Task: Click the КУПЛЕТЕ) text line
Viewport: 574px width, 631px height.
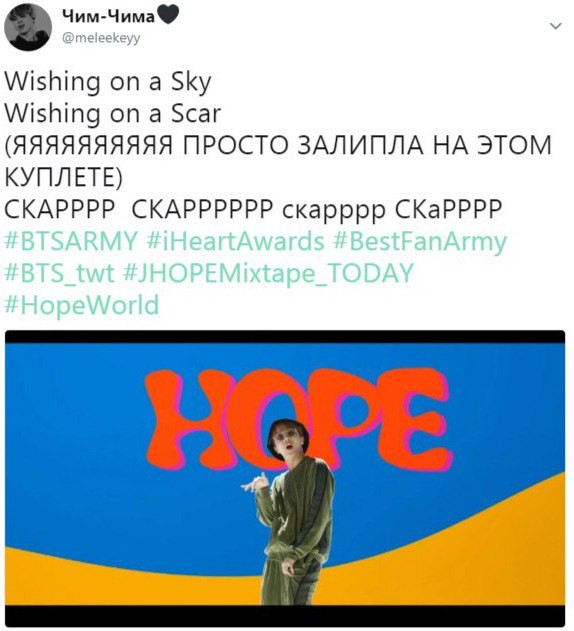Action: 63,177
